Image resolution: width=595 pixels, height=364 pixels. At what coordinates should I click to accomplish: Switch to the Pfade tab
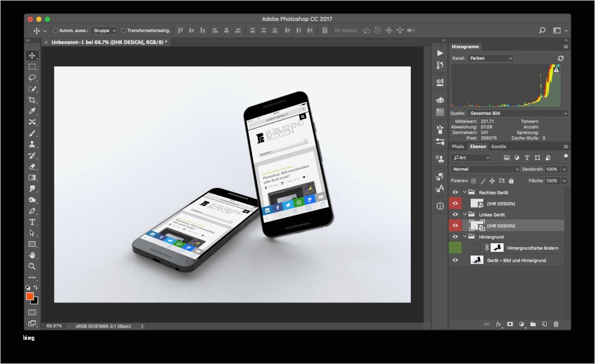tap(458, 146)
